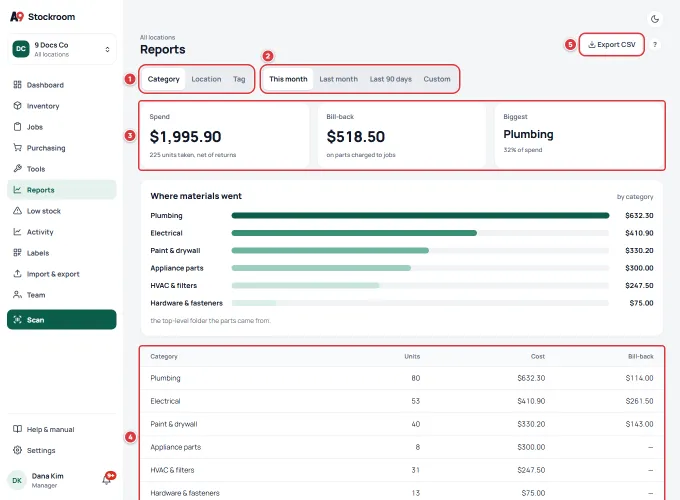The width and height of the screenshot is (680, 500).
Task: Click the Plumbing spend bar
Action: [x=420, y=215]
